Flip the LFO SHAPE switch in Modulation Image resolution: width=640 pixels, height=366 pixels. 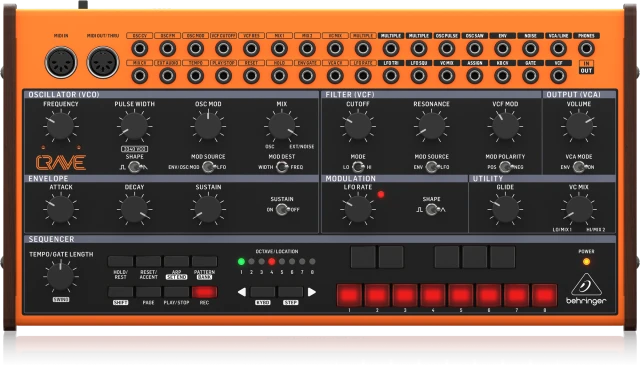pyautogui.click(x=432, y=210)
